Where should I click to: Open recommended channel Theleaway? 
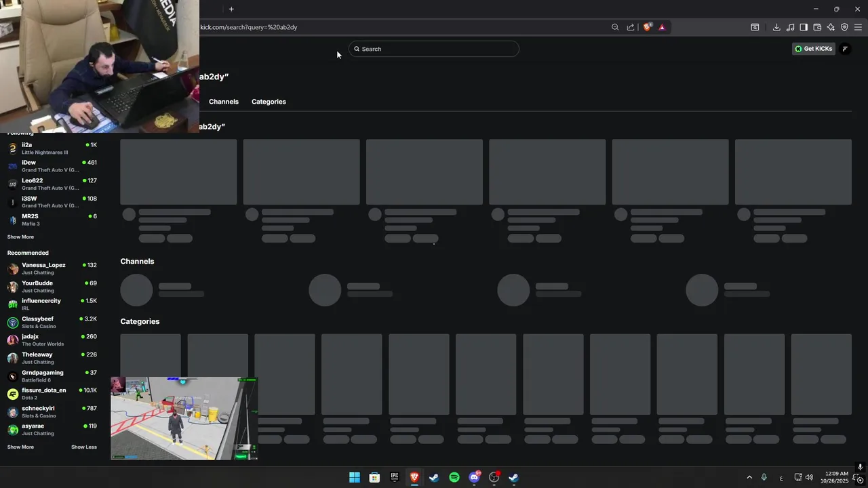point(52,358)
